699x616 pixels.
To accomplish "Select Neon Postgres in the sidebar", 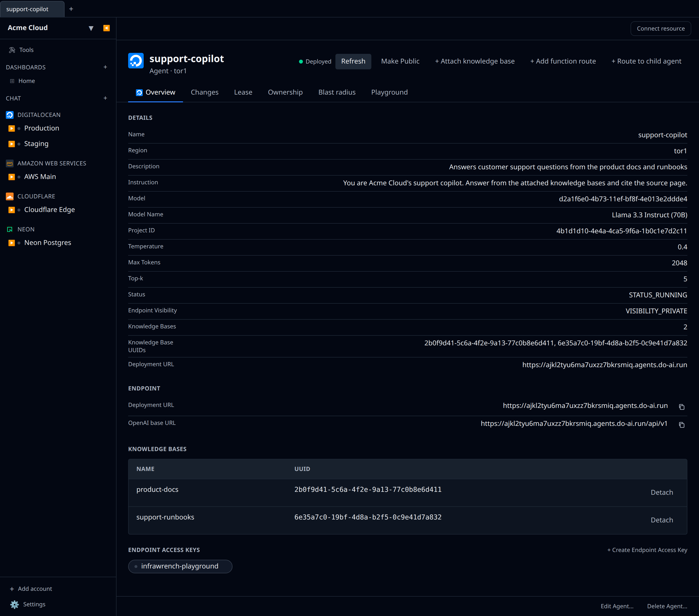I will (48, 243).
